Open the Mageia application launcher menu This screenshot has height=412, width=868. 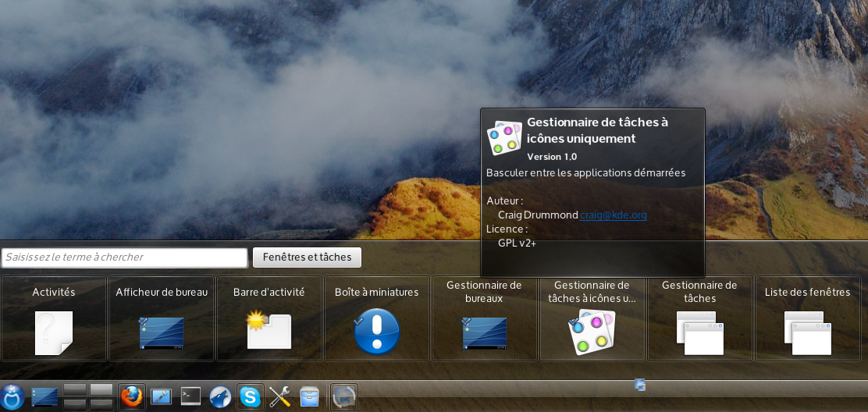tap(12, 397)
